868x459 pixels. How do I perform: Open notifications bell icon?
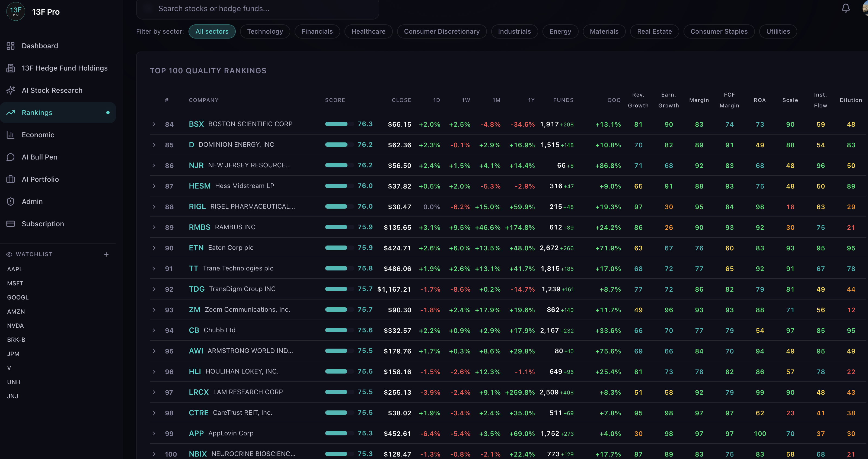point(845,8)
